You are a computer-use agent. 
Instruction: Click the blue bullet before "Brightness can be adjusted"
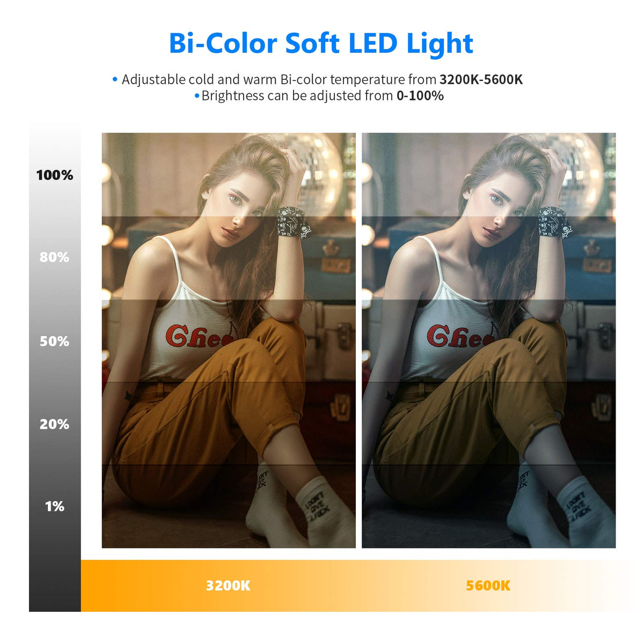[x=197, y=96]
